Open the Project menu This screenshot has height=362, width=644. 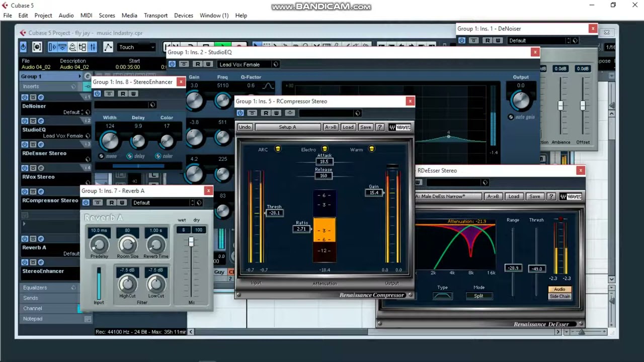click(43, 16)
